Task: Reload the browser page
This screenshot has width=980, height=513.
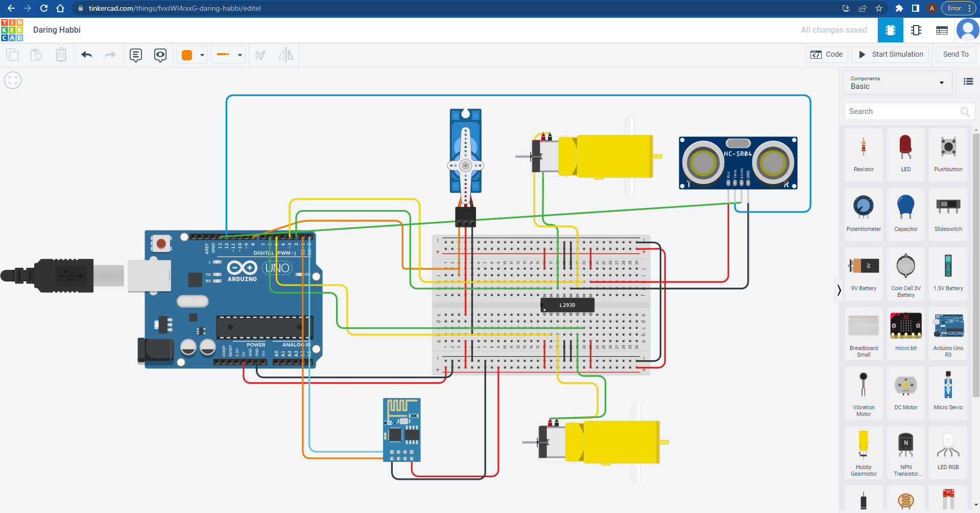Action: [44, 8]
